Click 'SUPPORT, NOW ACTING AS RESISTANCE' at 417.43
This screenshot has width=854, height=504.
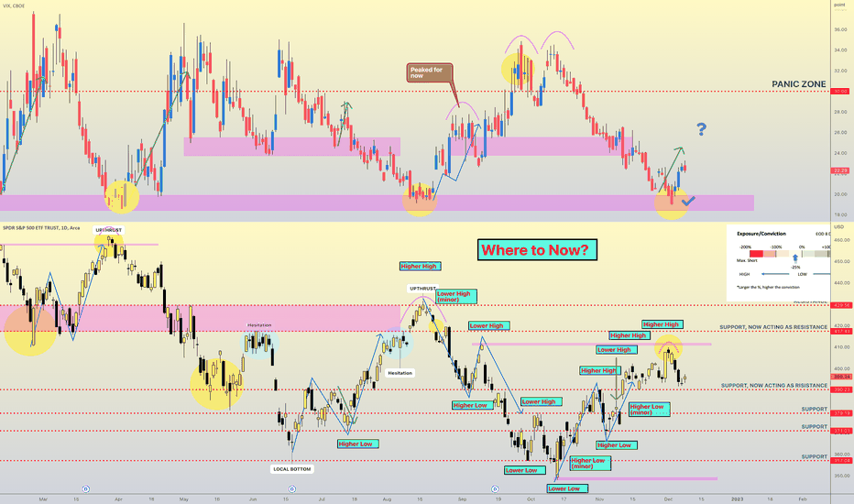coord(773,327)
